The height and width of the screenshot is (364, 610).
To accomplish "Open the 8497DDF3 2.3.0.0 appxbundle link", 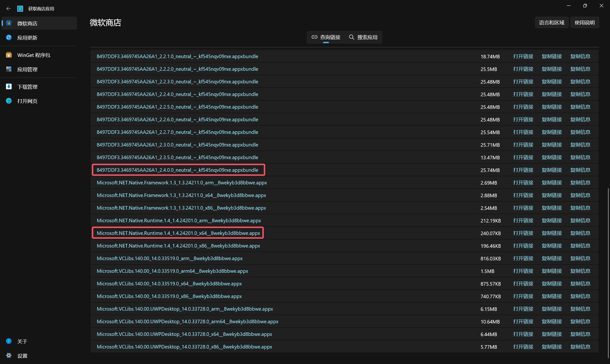I will coord(177,145).
